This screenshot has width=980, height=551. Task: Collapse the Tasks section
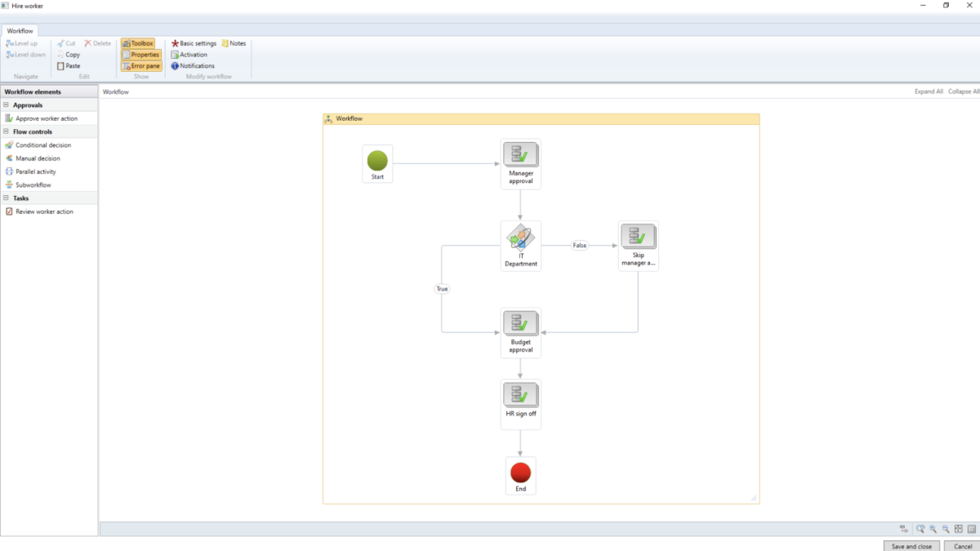pyautogui.click(x=6, y=198)
